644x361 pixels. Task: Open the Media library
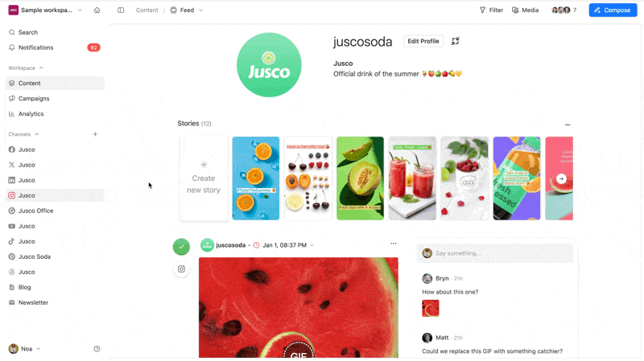tap(526, 10)
